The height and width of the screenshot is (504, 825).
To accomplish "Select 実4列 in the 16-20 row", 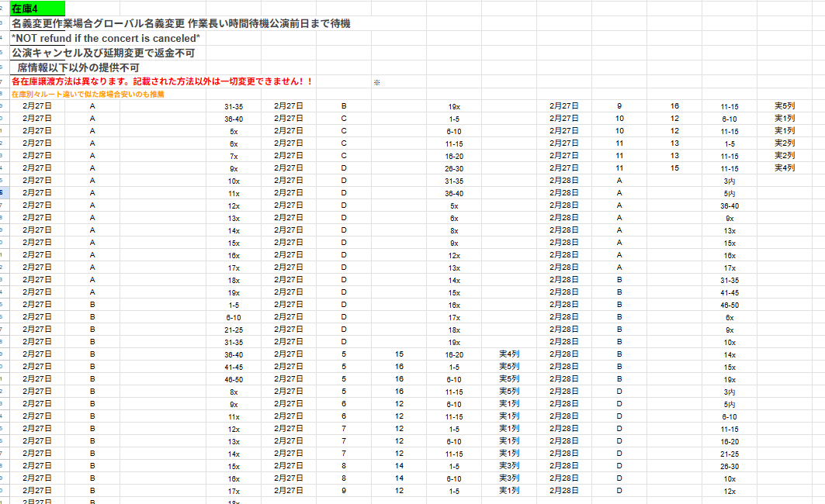I will (509, 354).
